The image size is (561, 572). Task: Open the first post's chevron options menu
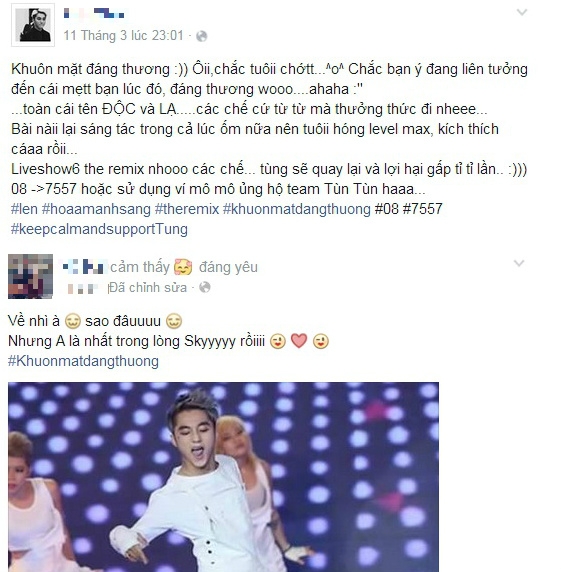[522, 12]
